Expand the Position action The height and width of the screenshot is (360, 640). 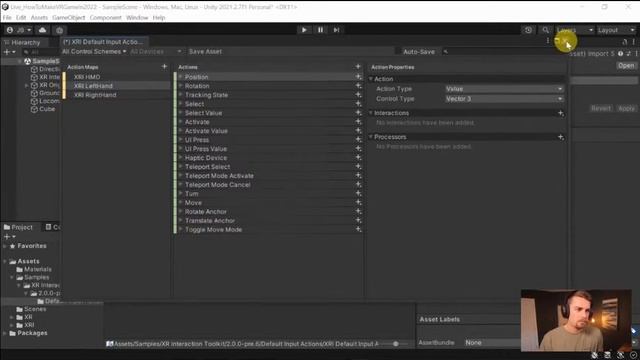[180, 77]
